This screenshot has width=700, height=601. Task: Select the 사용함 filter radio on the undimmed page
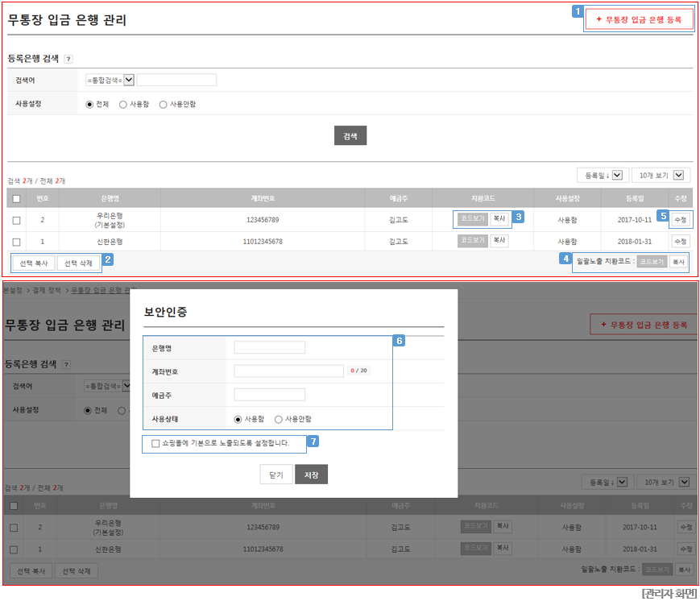coord(122,104)
